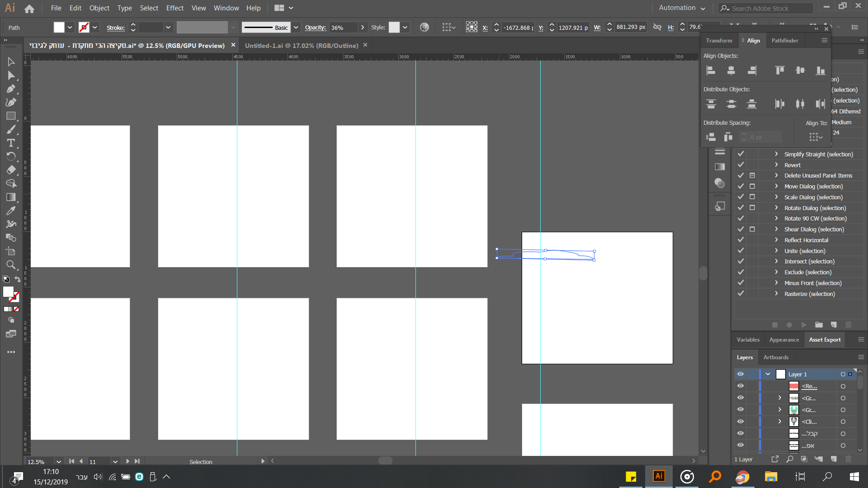This screenshot has height=488, width=868.
Task: Open the Automation workspace dropdown
Action: click(x=682, y=8)
